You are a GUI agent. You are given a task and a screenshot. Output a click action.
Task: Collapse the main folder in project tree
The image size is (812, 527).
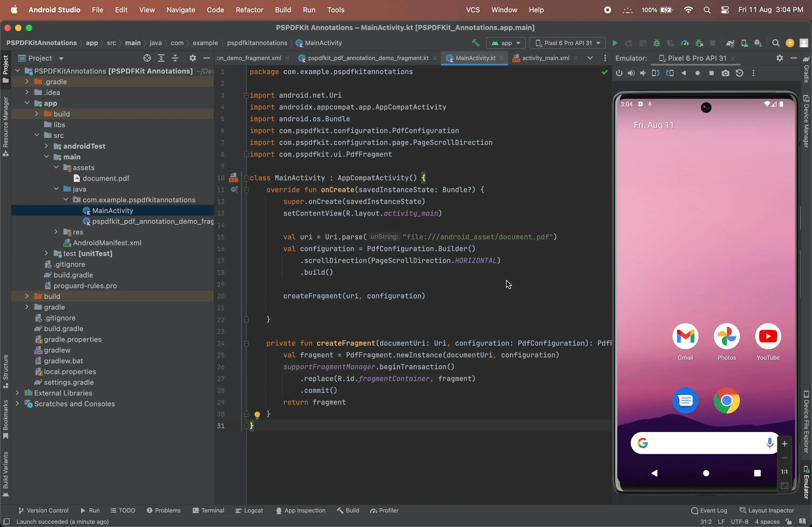pos(46,157)
